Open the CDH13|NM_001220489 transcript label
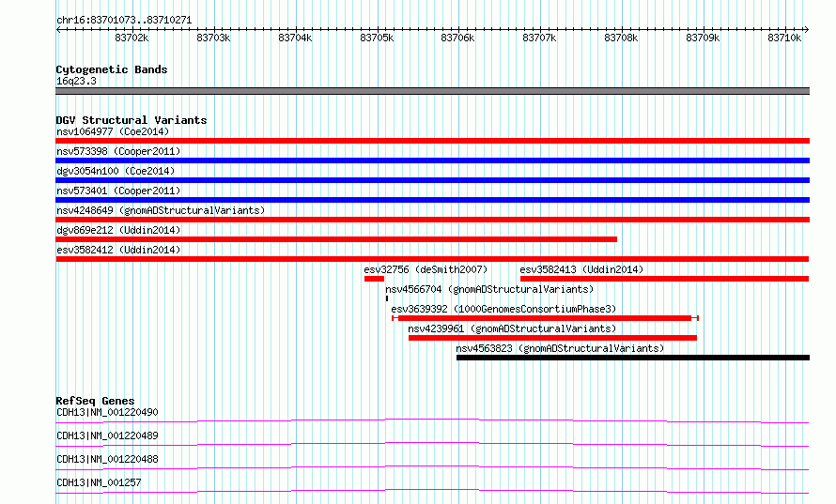836x504 pixels. click(x=107, y=435)
